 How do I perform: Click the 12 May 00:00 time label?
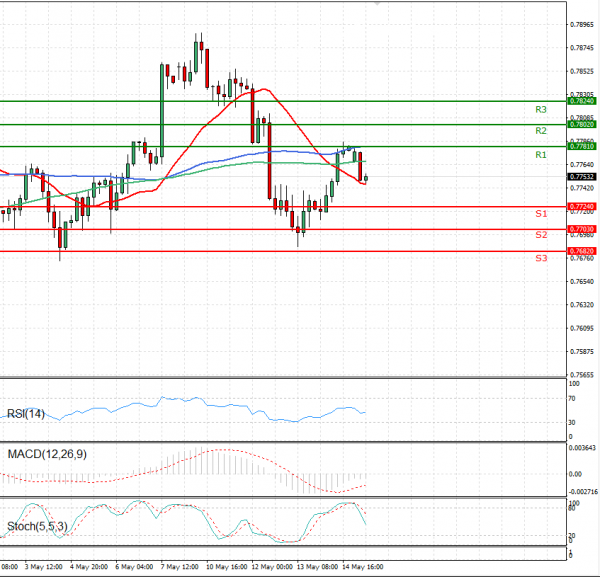click(272, 567)
